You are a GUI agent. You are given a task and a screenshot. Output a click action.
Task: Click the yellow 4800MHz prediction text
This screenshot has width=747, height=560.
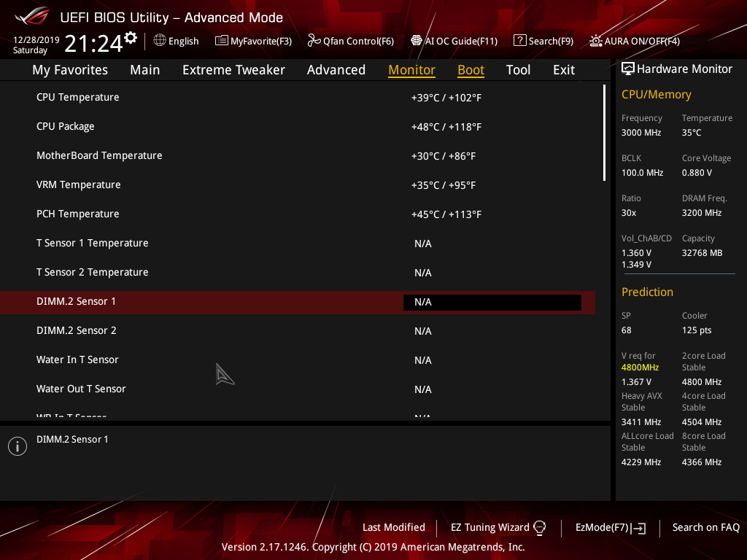(640, 367)
